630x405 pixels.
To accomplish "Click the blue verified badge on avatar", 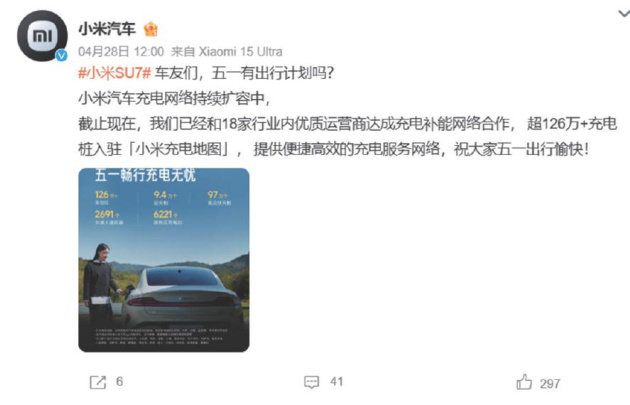I will pos(61,55).
